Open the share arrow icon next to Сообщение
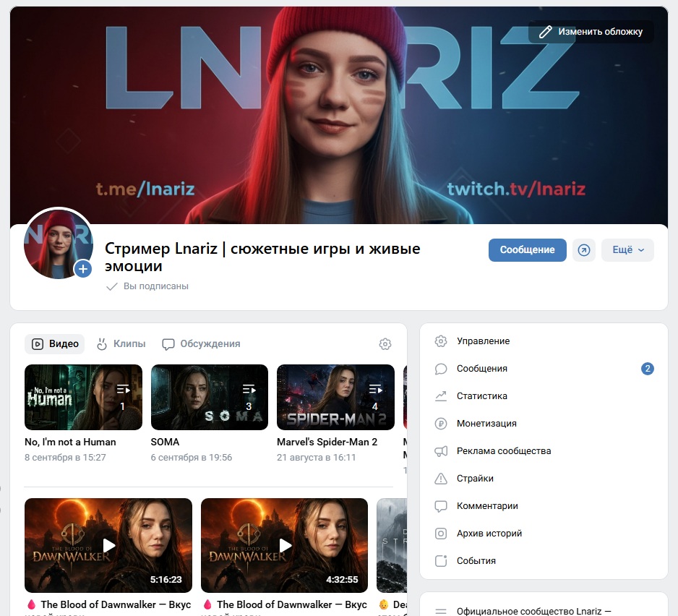 coord(584,250)
